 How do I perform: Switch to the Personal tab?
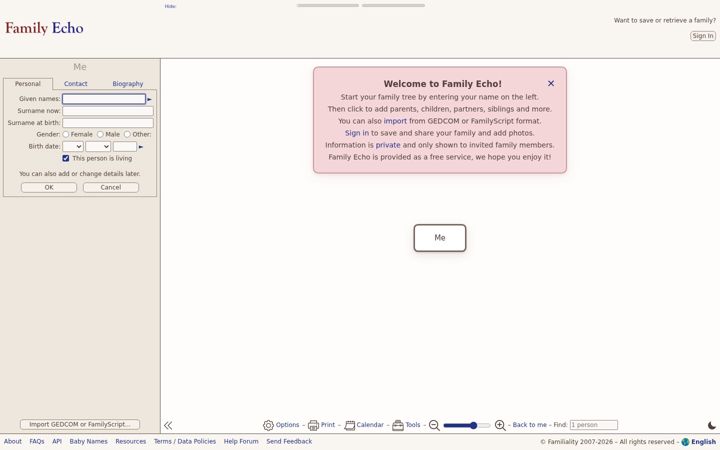pos(28,84)
